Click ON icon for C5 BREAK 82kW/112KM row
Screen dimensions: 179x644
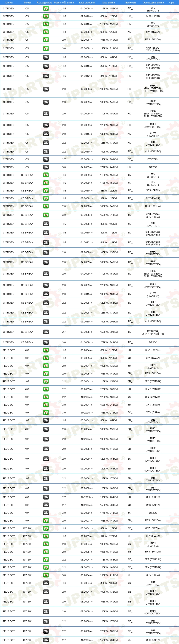46,233
